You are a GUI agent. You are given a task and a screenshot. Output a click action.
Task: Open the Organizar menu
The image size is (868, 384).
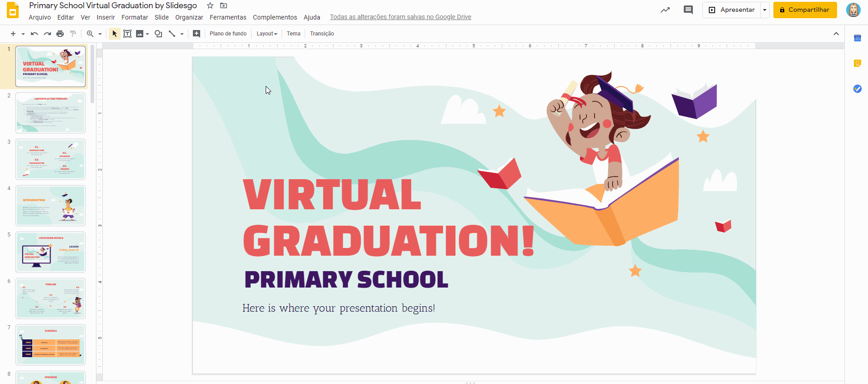[x=189, y=17]
